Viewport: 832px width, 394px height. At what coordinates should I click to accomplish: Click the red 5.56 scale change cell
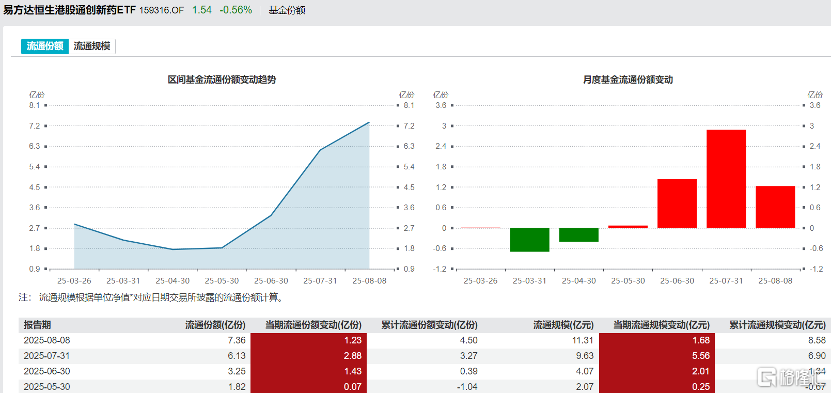(x=657, y=355)
